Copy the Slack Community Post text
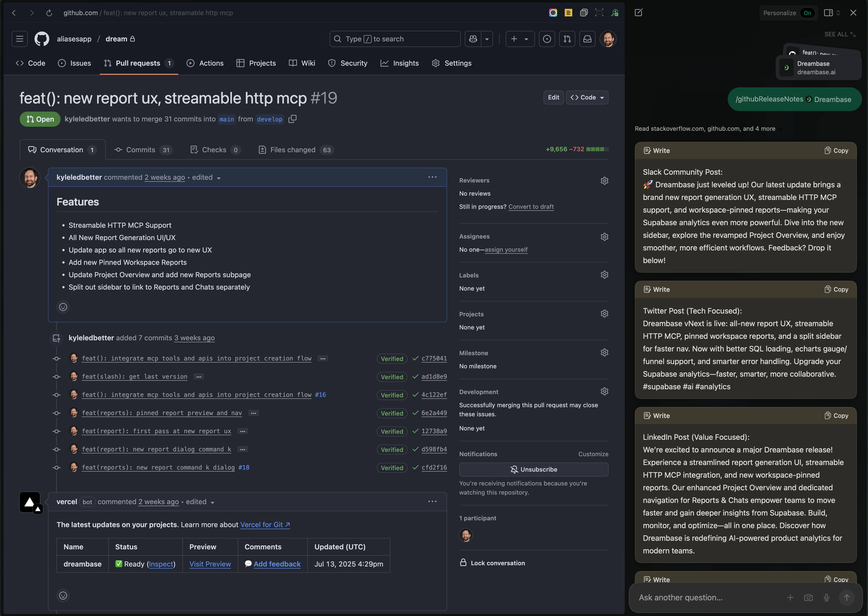Screen dimensions: 868x616 coord(836,150)
